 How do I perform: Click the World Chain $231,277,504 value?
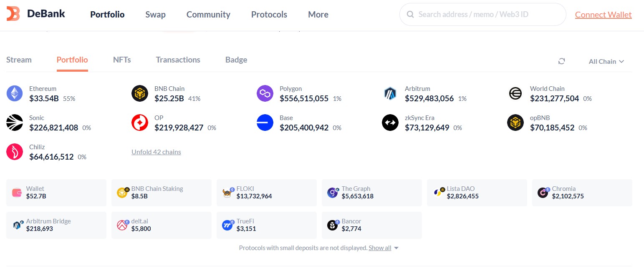coord(554,98)
